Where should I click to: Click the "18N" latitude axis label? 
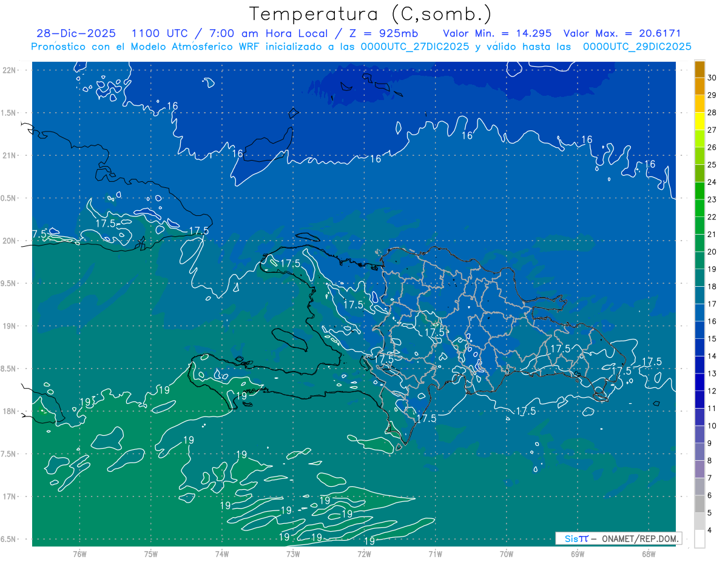click(x=10, y=411)
